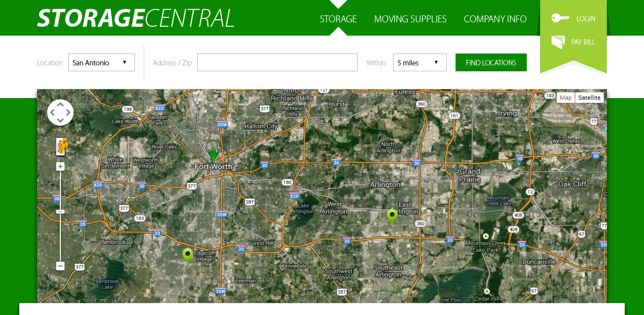The width and height of the screenshot is (644, 315).
Task: Open the Moving Supplies menu
Action: click(x=410, y=19)
